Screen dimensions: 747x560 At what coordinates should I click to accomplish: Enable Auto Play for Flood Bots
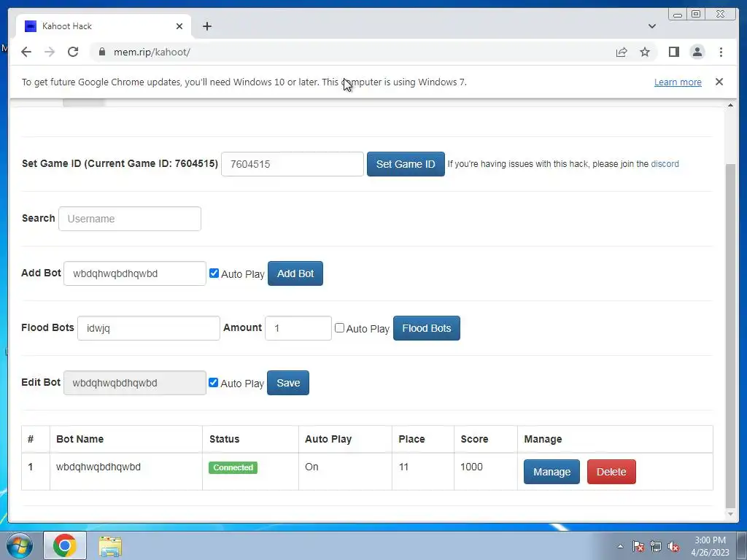coord(339,327)
